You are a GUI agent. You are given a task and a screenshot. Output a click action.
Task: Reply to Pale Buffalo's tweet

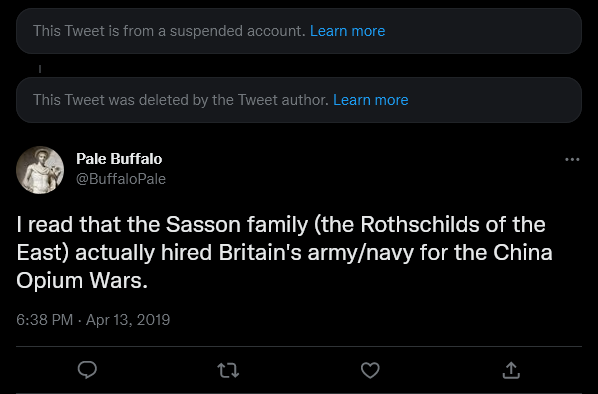point(87,370)
